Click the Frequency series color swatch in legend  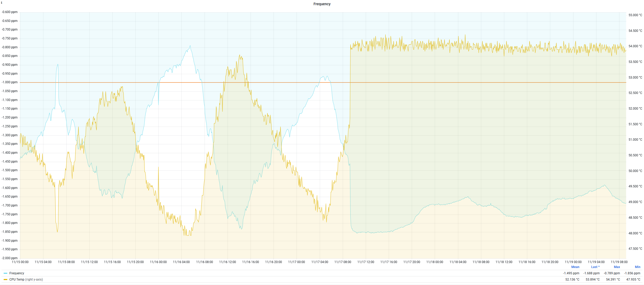[5, 273]
